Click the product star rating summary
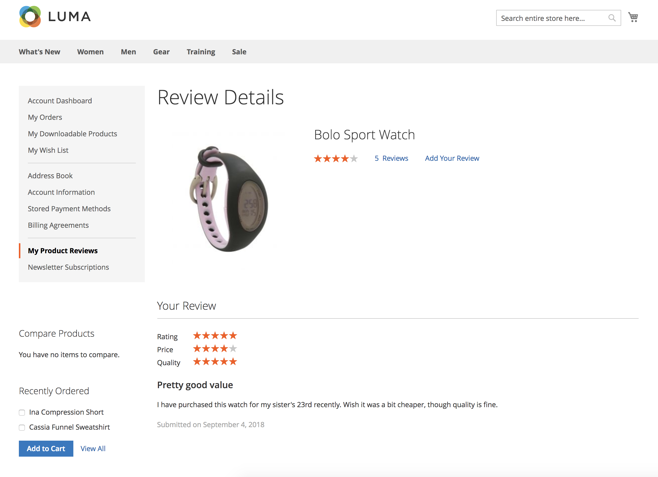The image size is (658, 477). (x=335, y=158)
